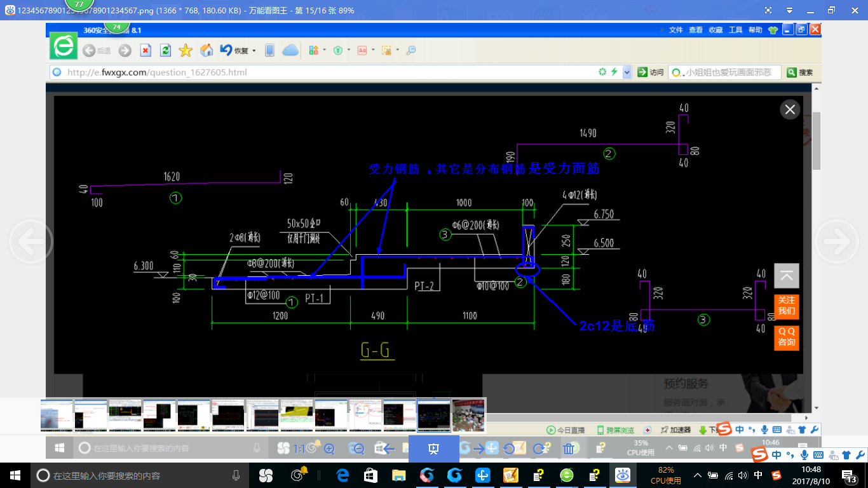Click the yellow star favorites icon

186,50
